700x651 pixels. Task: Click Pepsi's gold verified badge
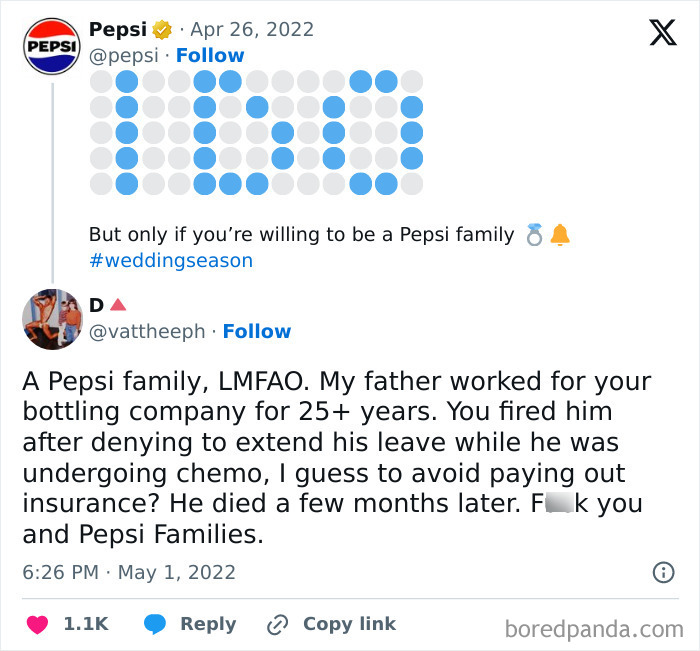tap(160, 30)
